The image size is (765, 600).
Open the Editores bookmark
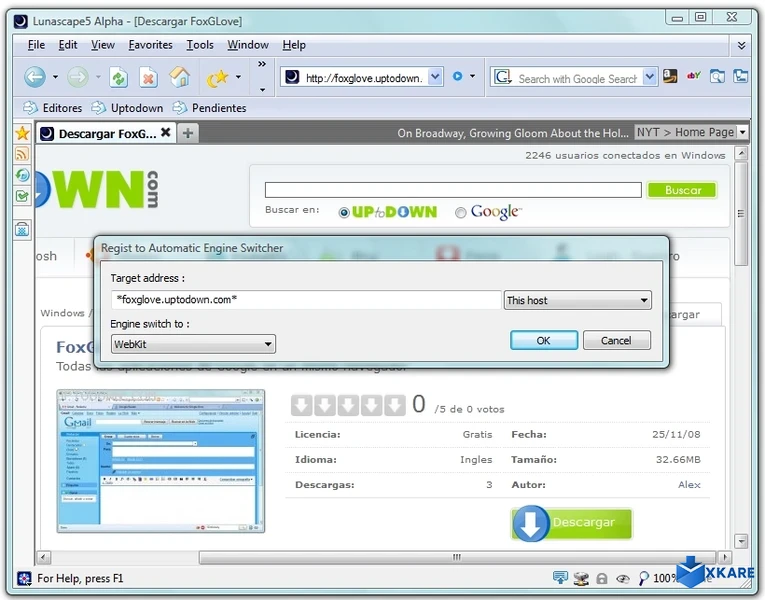53,108
